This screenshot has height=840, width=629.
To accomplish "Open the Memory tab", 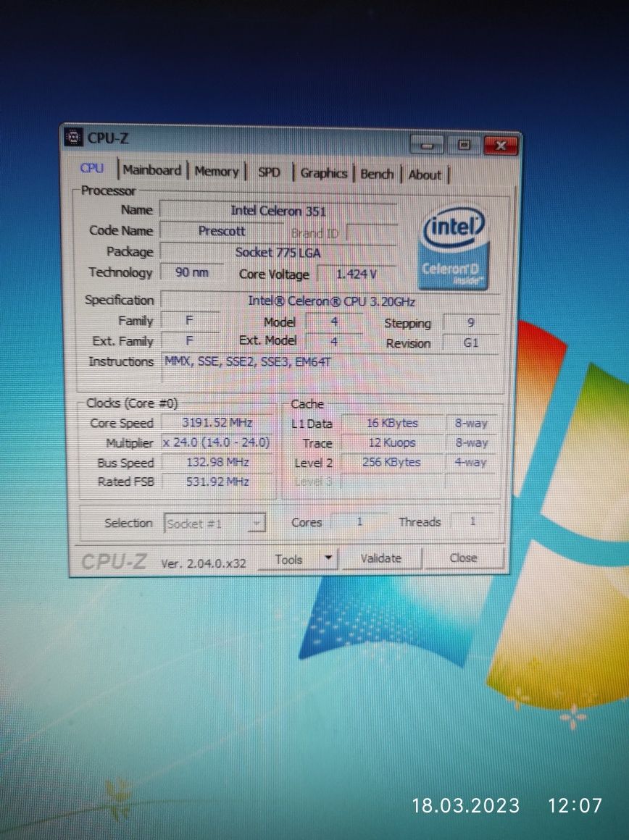I will click(x=217, y=172).
